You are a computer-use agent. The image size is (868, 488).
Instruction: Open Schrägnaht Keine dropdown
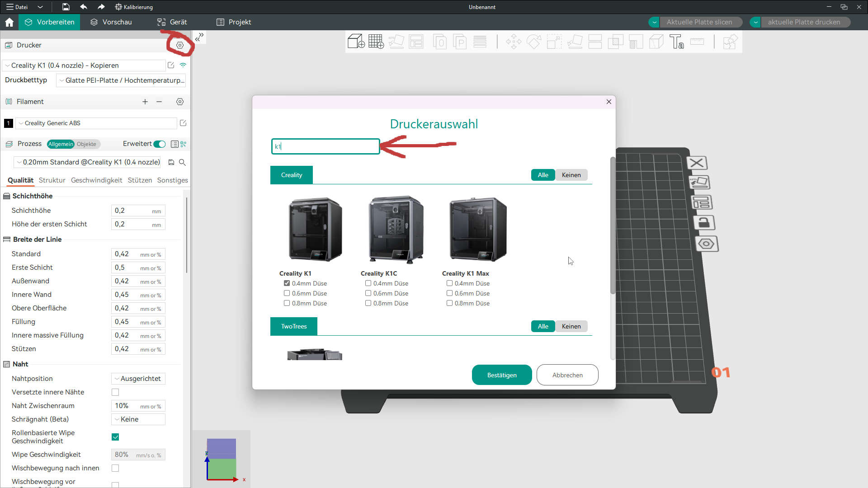click(138, 419)
